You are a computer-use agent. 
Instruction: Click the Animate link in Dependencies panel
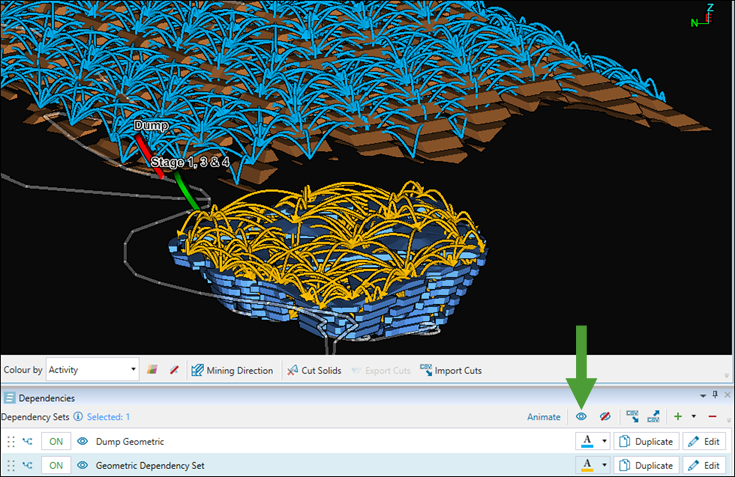click(543, 416)
